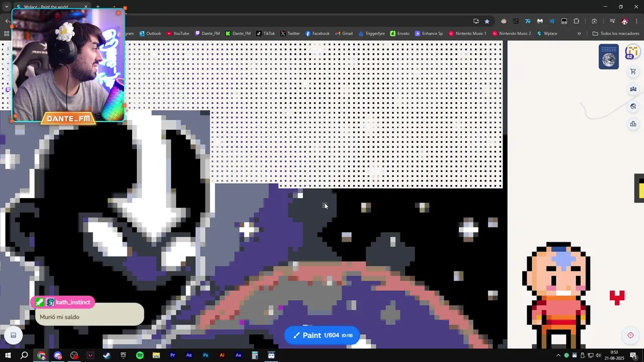Click the robot face extension icon
This screenshot has height=362, width=644.
tap(564, 21)
